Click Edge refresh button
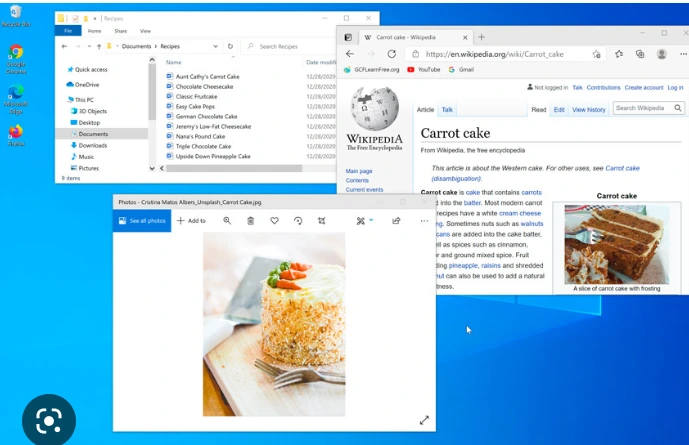 pyautogui.click(x=392, y=54)
